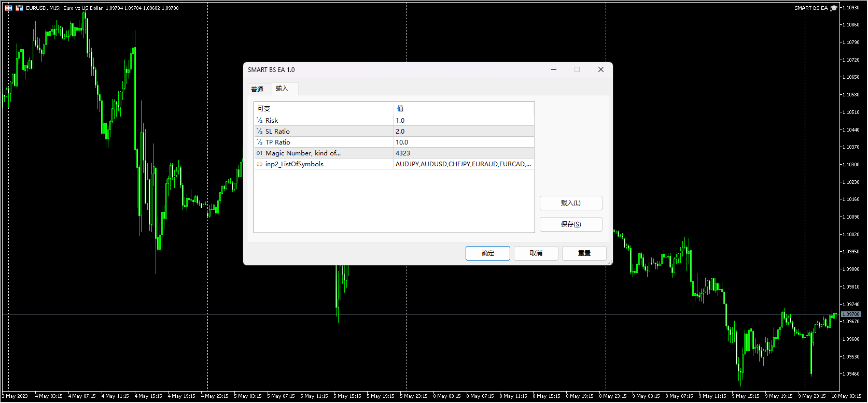
Task: Click the "5 May 15:15" time axis label
Action: click(347, 396)
